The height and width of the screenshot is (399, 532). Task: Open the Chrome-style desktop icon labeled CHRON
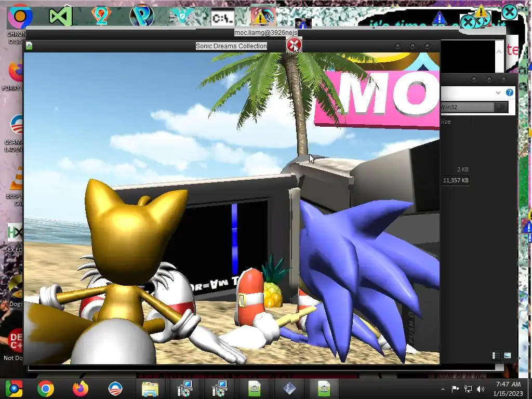click(20, 16)
